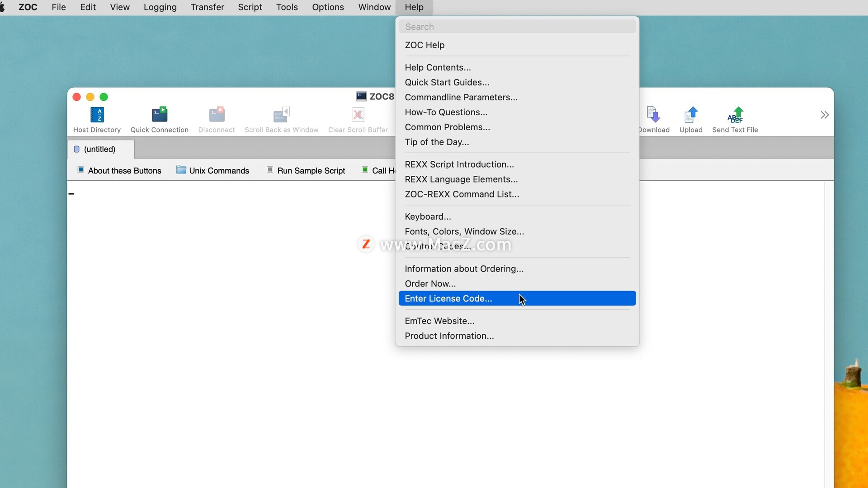Open the Script menu
This screenshot has height=488, width=868.
pyautogui.click(x=250, y=7)
